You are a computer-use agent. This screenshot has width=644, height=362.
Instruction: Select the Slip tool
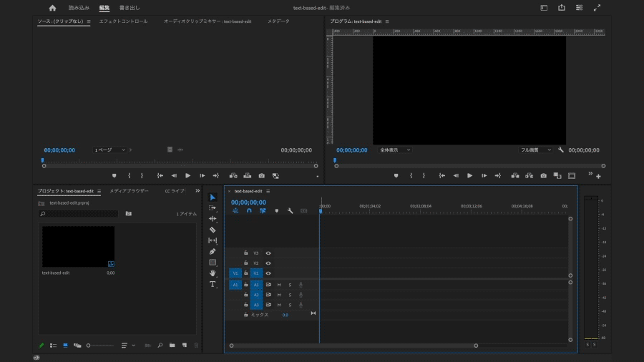pyautogui.click(x=213, y=240)
